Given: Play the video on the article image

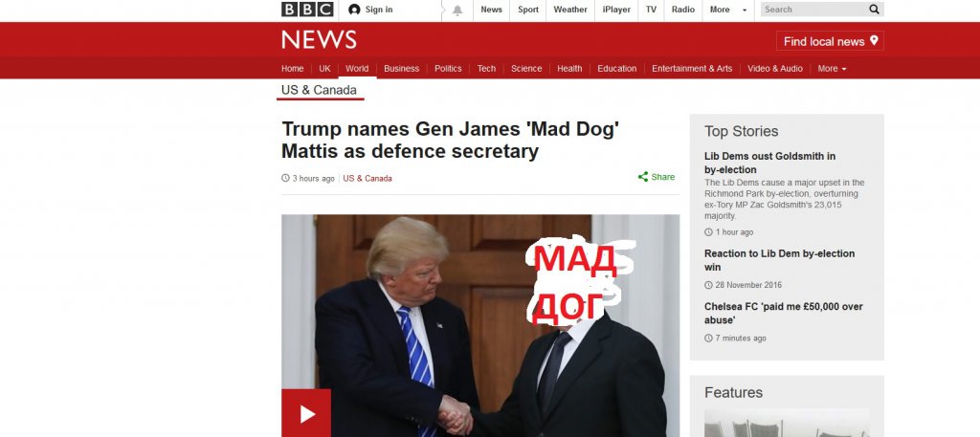Looking at the screenshot, I should pyautogui.click(x=306, y=413).
